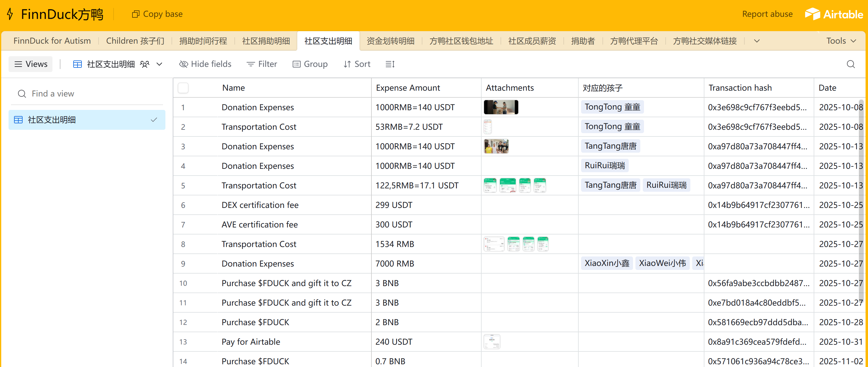Click the FinnDuck lightning bolt icon
868x367 pixels.
click(10, 14)
